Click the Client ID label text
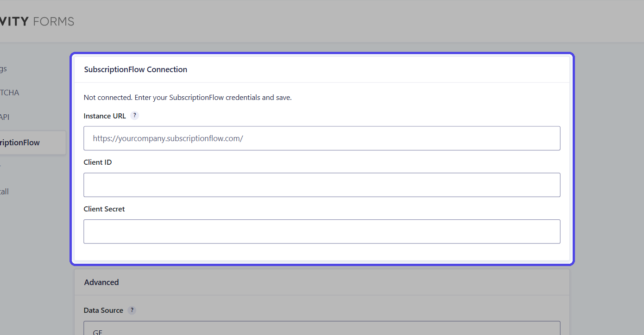This screenshot has height=335, width=644. (98, 162)
